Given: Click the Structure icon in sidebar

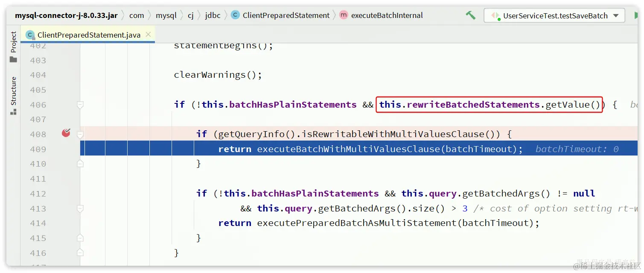Looking at the screenshot, I should (x=13, y=112).
